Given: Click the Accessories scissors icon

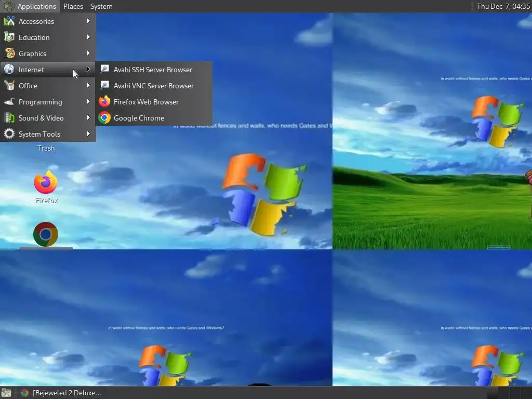Looking at the screenshot, I should 9,21.
